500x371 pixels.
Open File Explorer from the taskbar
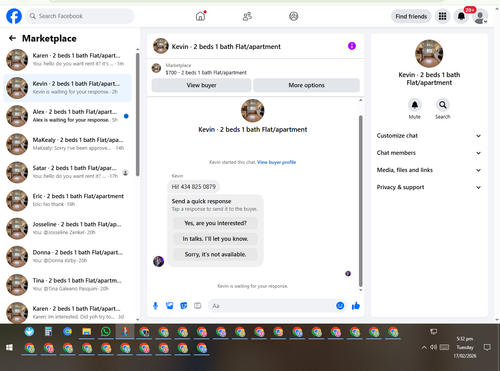[x=87, y=332]
